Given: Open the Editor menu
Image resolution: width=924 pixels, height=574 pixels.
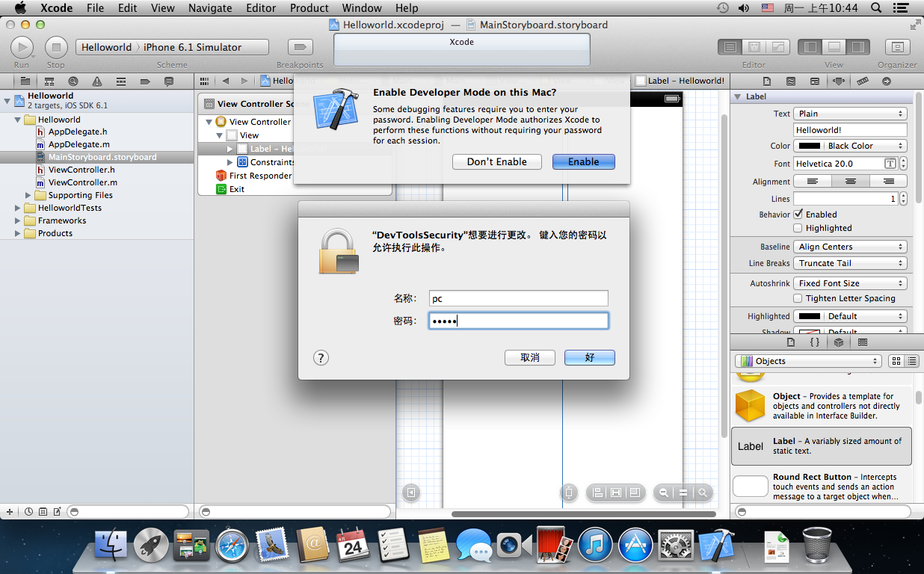Looking at the screenshot, I should coord(261,8).
